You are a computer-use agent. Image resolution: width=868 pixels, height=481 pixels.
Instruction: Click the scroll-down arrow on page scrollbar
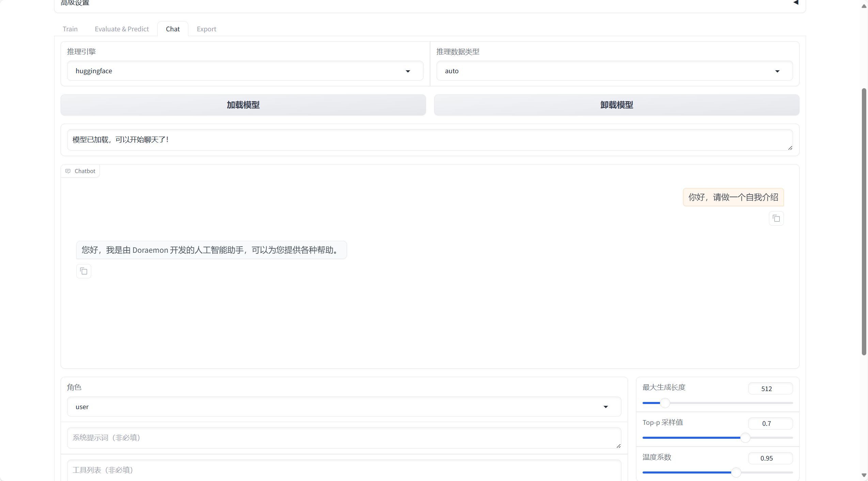tap(864, 475)
